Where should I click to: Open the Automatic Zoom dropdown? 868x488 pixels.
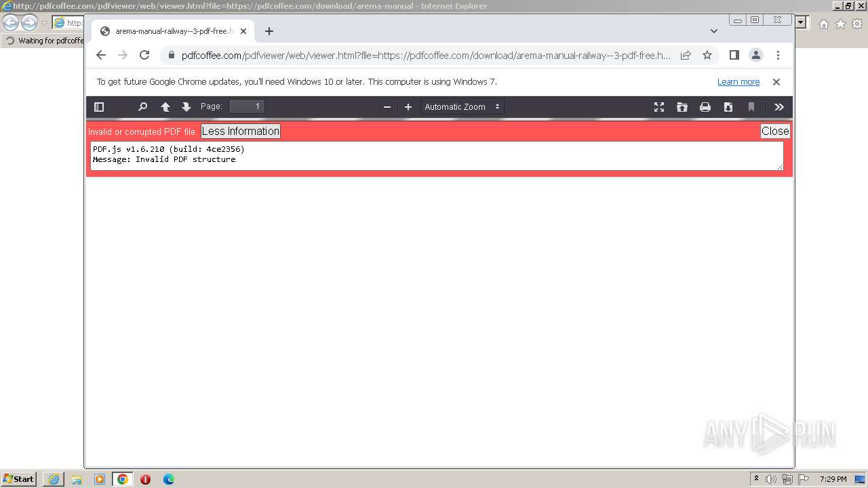[x=462, y=107]
